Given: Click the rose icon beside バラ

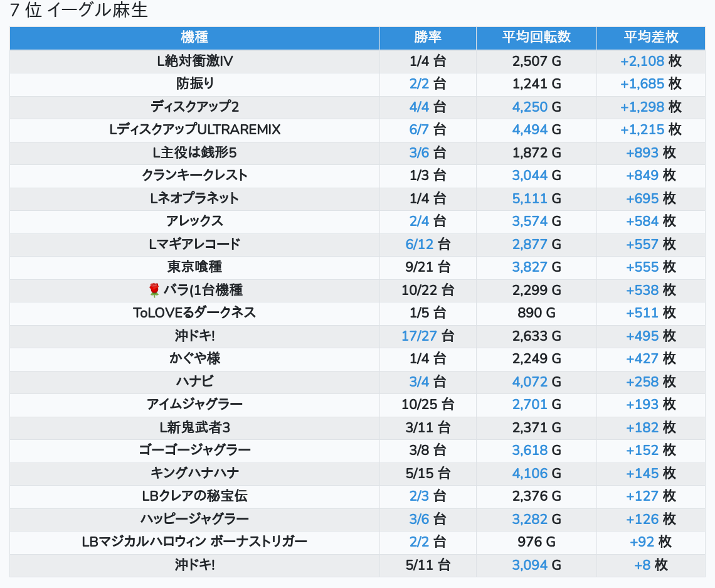Looking at the screenshot, I should 154,290.
